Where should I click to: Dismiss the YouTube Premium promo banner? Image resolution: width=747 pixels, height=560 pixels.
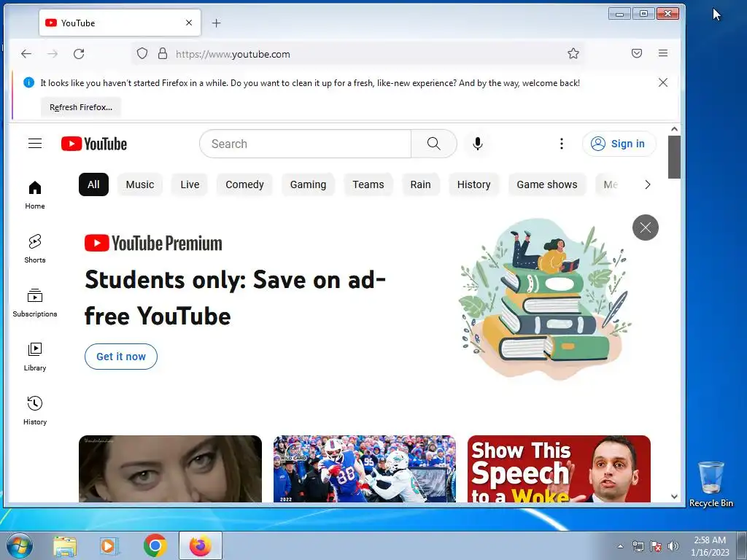click(x=645, y=227)
